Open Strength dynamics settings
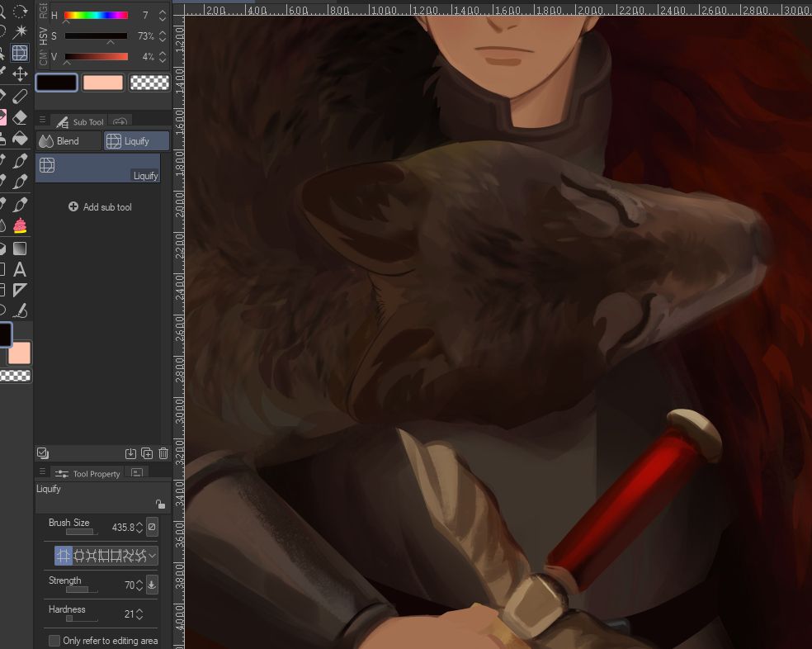Viewport: 812px width, 649px height. (x=152, y=585)
